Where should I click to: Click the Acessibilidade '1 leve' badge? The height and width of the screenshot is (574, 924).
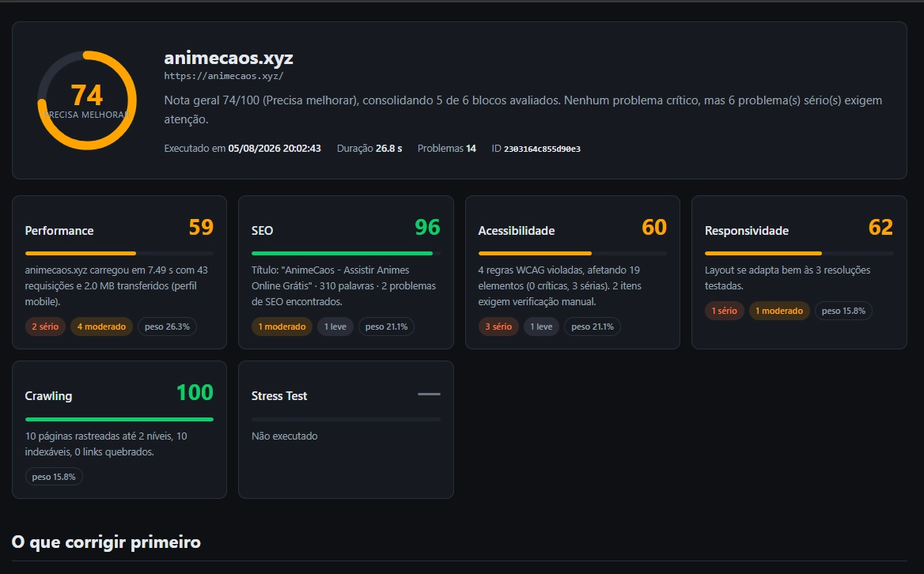(x=542, y=327)
